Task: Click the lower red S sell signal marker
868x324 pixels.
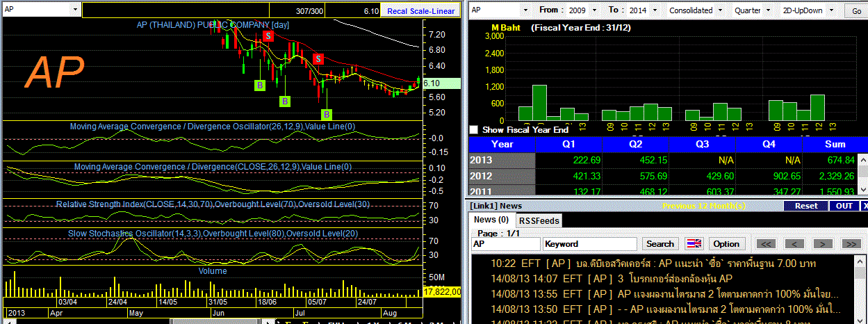Action: [x=318, y=58]
